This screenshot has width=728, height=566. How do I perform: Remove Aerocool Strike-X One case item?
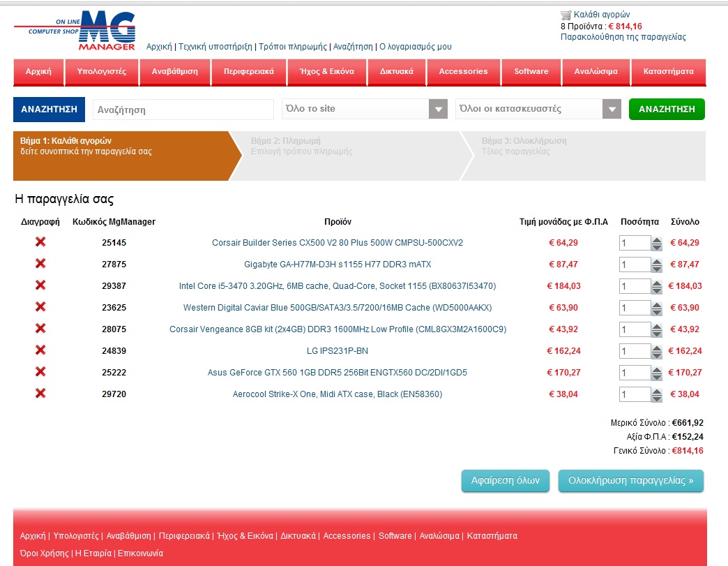(x=40, y=393)
